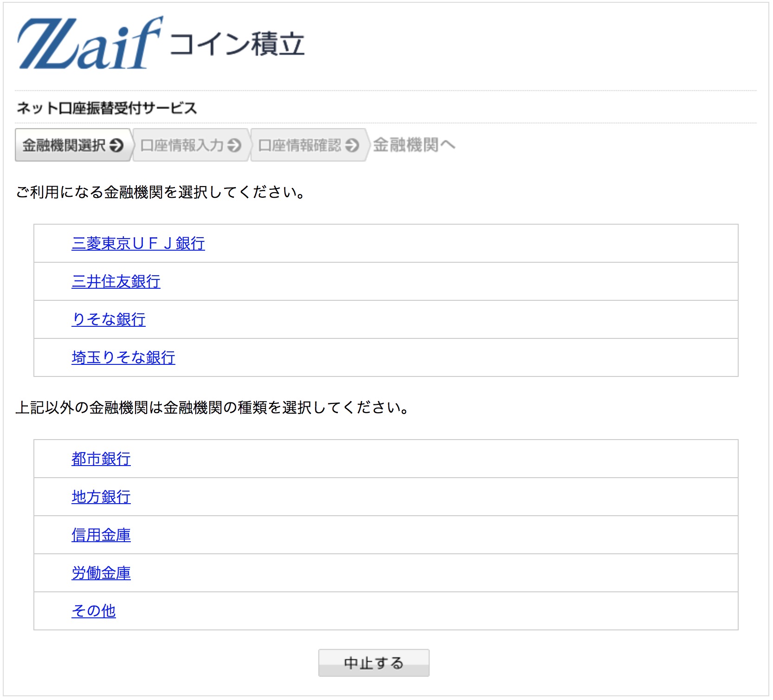
Task: Select 三井住友銀行 as your bank
Action: 116,281
